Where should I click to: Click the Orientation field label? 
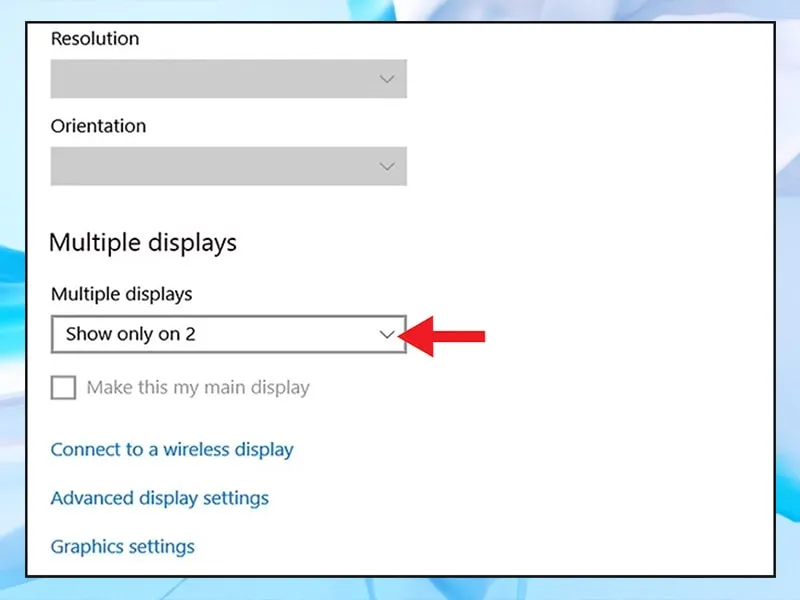(x=98, y=126)
